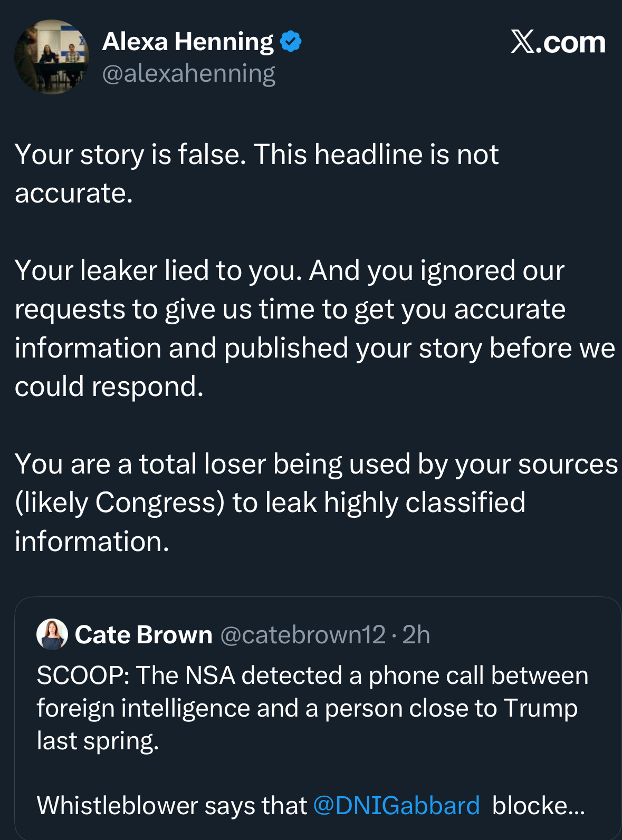Open Alexa Henning's profile picture
The width and height of the screenshot is (622, 840).
51,57
